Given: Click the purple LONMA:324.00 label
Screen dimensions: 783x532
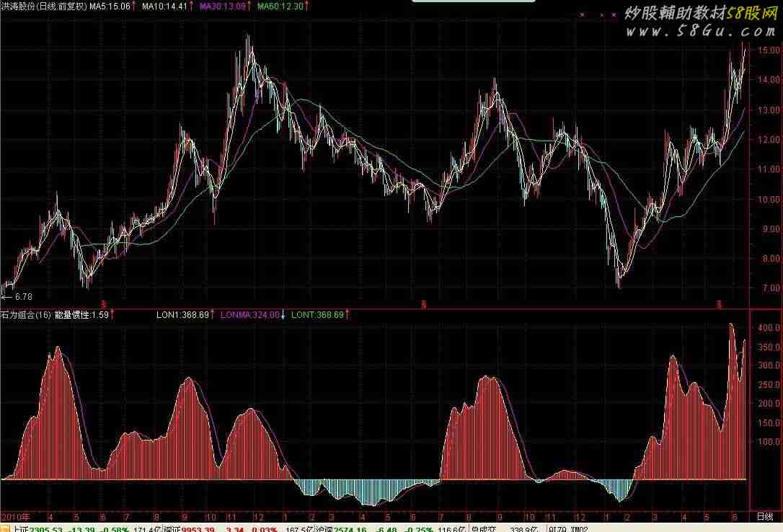Looking at the screenshot, I should (251, 315).
